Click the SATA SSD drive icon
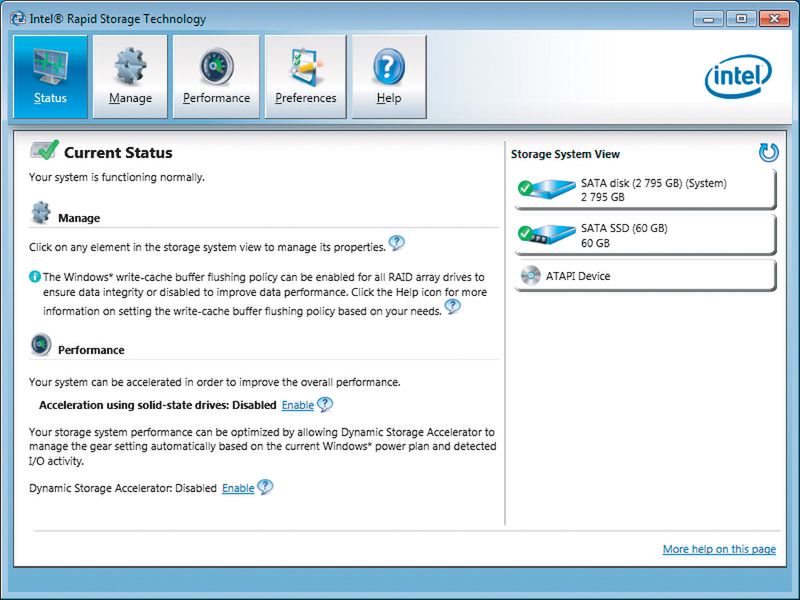The image size is (800, 600). (546, 235)
